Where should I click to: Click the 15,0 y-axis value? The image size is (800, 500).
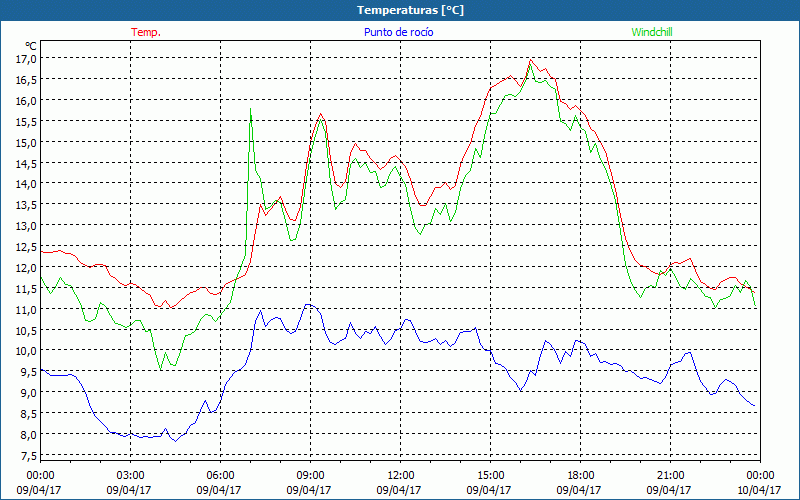[28, 142]
